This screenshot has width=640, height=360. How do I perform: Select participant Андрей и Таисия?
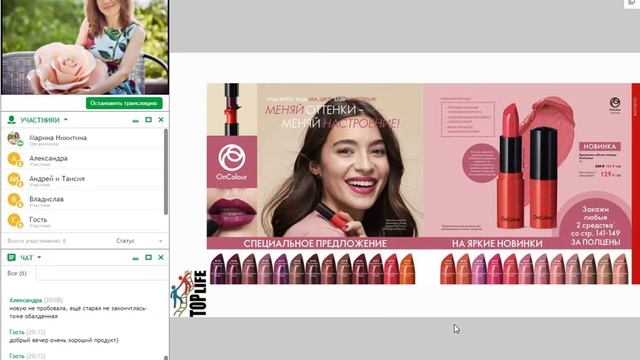83,180
